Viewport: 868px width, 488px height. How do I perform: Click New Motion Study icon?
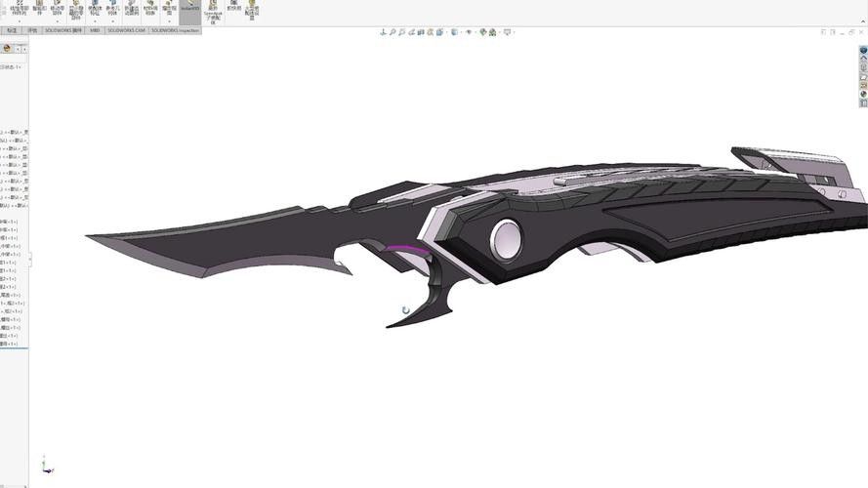[131, 8]
